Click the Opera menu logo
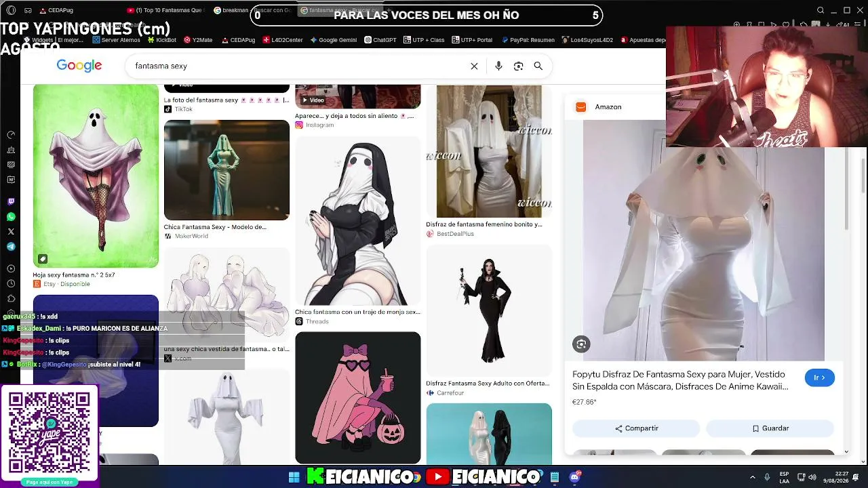Viewport: 868px width, 488px height. point(11,10)
